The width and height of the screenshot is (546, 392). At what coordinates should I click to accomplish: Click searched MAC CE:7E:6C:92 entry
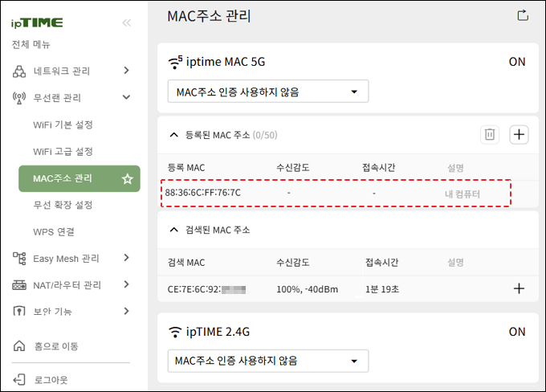206,289
